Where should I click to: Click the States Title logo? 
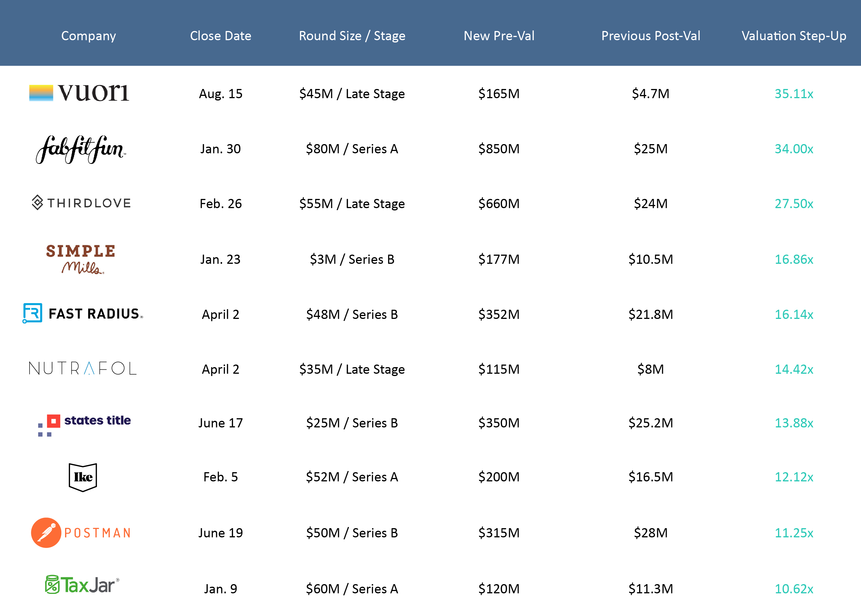[x=84, y=425]
